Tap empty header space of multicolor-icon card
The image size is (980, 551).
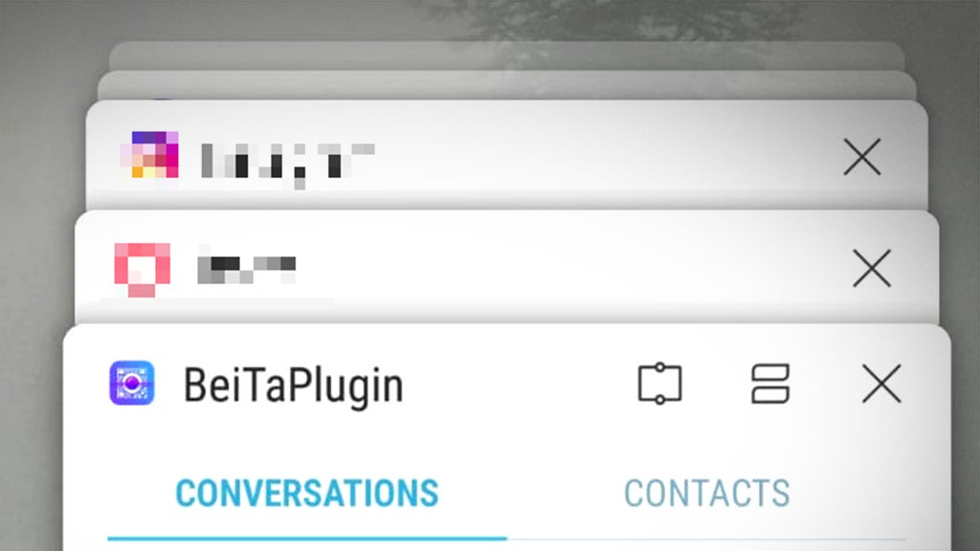593,156
